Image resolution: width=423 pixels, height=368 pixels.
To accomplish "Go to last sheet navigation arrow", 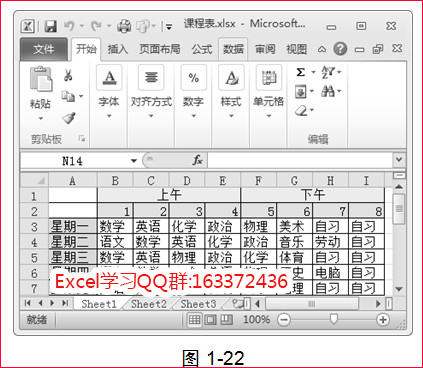I will [65, 303].
